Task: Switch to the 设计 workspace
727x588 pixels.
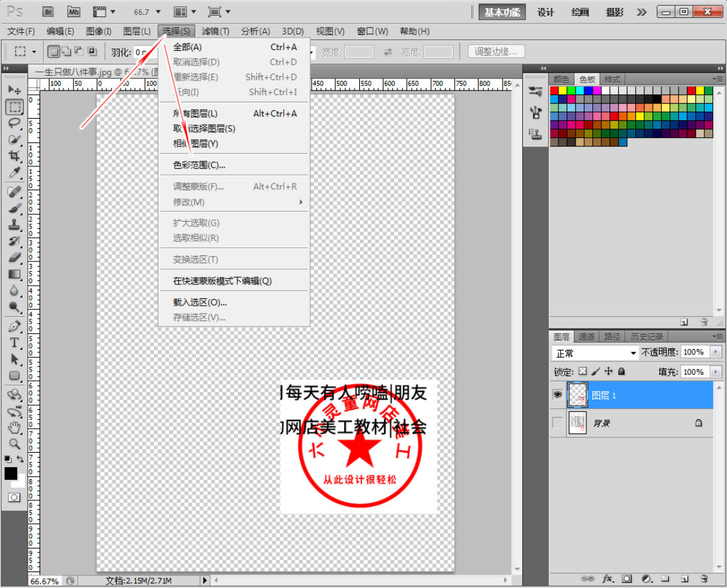Action: coord(545,12)
